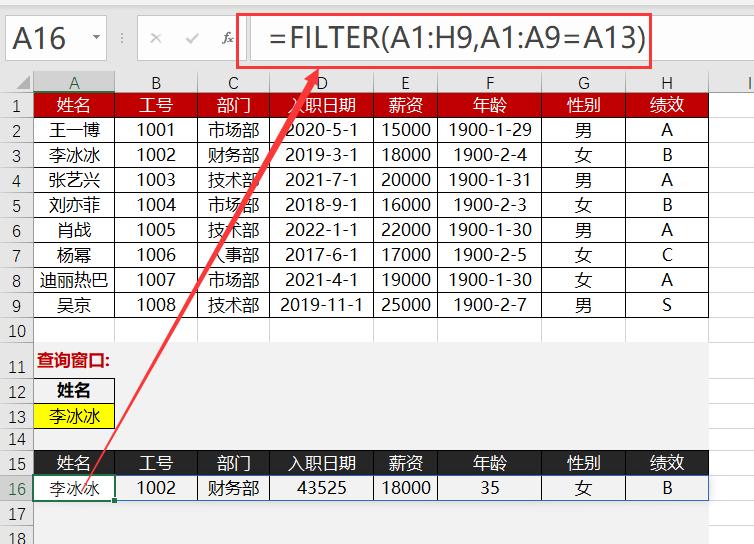Click salary cell 22000

click(x=405, y=230)
